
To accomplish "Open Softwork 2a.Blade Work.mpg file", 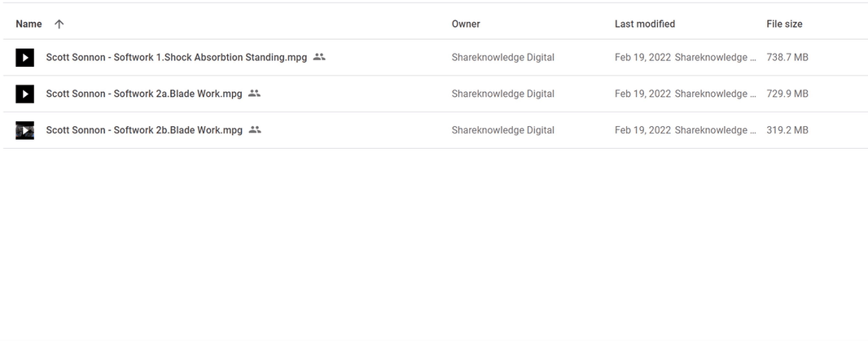I will pyautogui.click(x=144, y=94).
